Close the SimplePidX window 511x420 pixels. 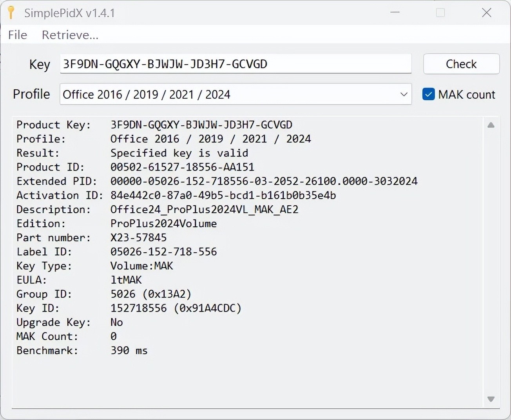tap(486, 13)
